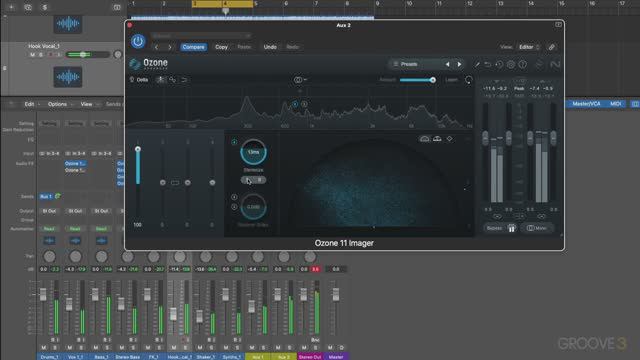Open first channel Read automation dropdown
This screenshot has height=360, width=640.
(x=49, y=229)
